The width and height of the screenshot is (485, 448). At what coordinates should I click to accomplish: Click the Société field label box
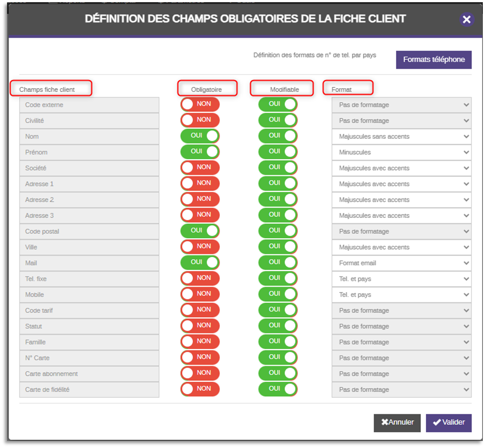[89, 168]
